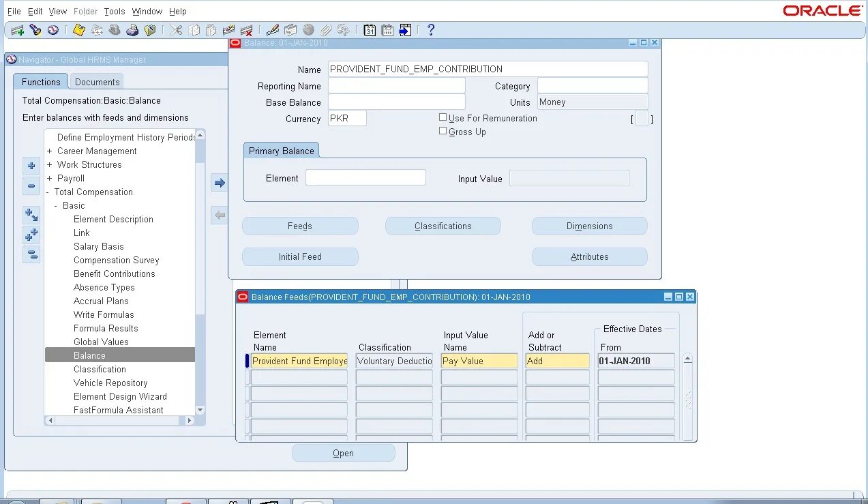
Task: Click the grey left-arrow Remove from List button
Action: click(x=219, y=216)
